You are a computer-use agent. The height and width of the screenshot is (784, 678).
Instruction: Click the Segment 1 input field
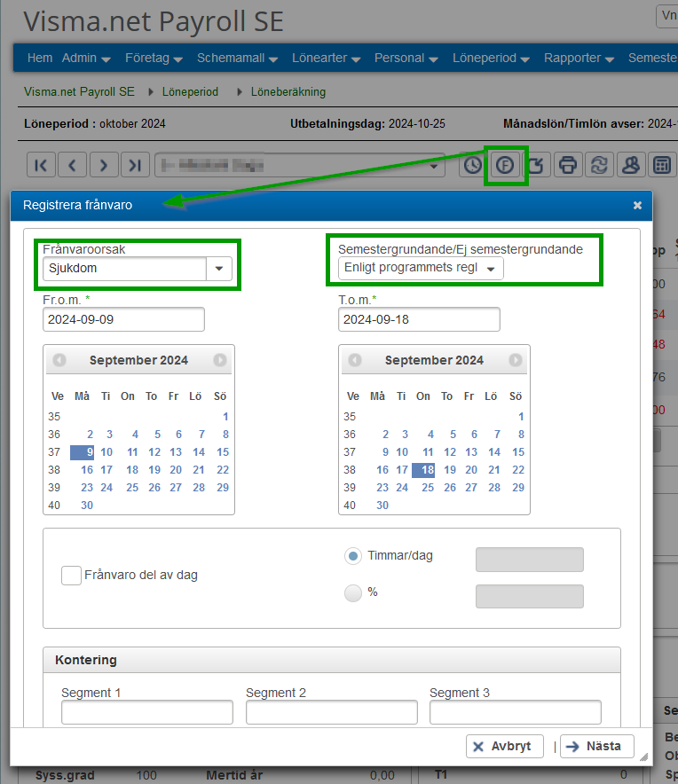(x=147, y=712)
